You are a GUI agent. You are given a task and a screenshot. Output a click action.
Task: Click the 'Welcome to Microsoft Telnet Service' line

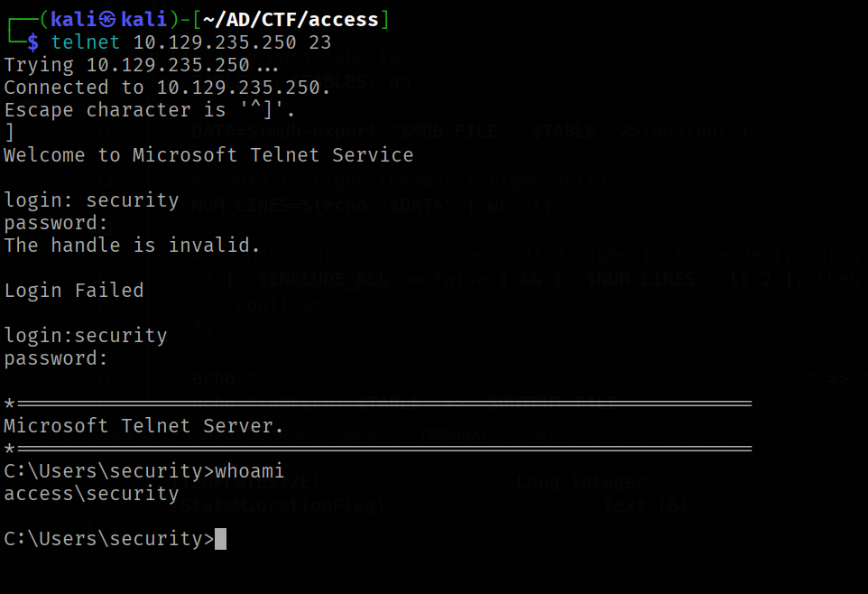[208, 155]
